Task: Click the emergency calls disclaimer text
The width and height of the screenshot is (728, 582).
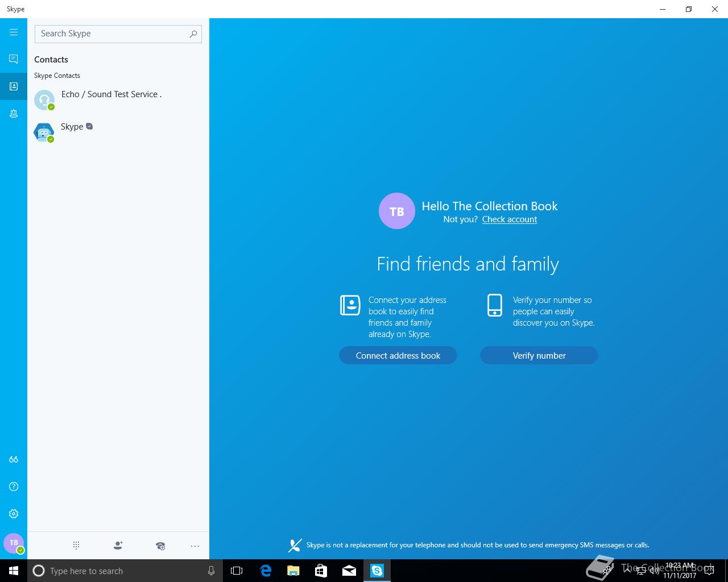Action: click(478, 545)
